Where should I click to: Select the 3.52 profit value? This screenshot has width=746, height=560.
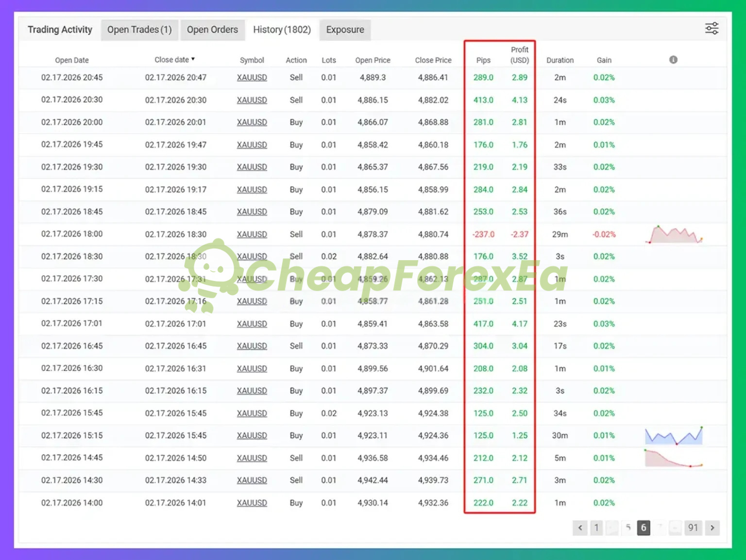point(519,256)
